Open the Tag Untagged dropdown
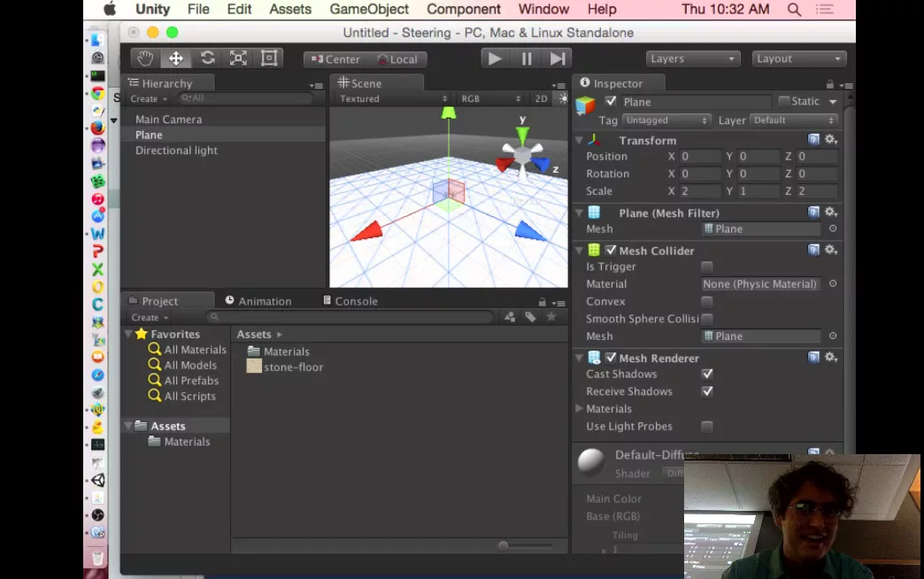Image resolution: width=924 pixels, height=579 pixels. (666, 120)
